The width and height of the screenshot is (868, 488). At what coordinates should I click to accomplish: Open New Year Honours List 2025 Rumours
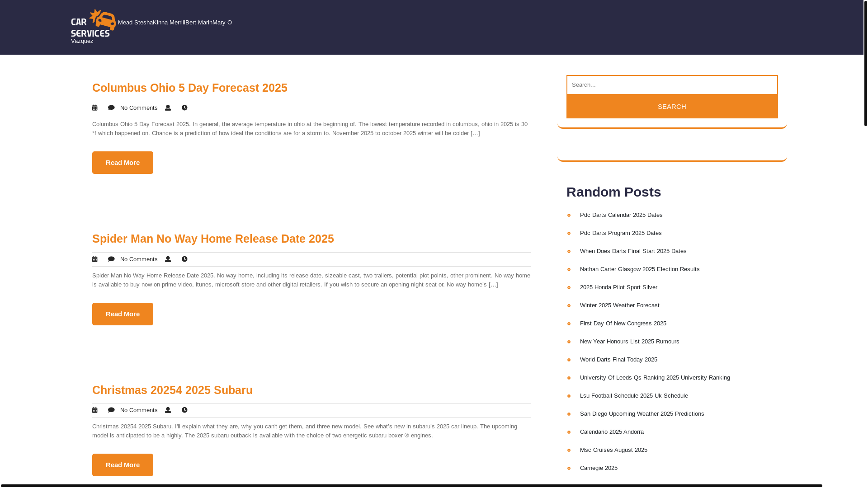coord(629,342)
